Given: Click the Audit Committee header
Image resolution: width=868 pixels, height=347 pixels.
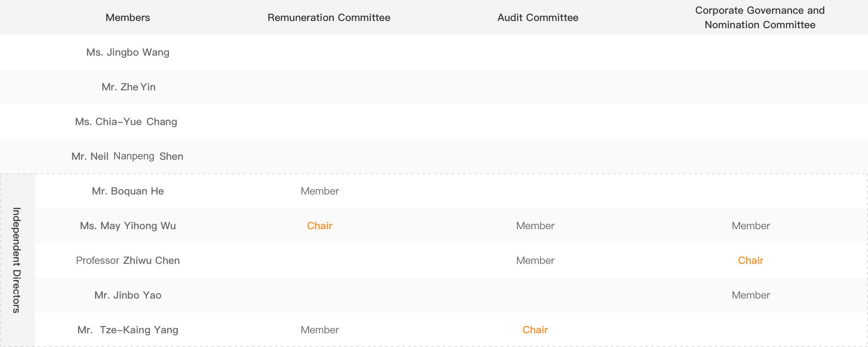Looking at the screenshot, I should point(538,17).
